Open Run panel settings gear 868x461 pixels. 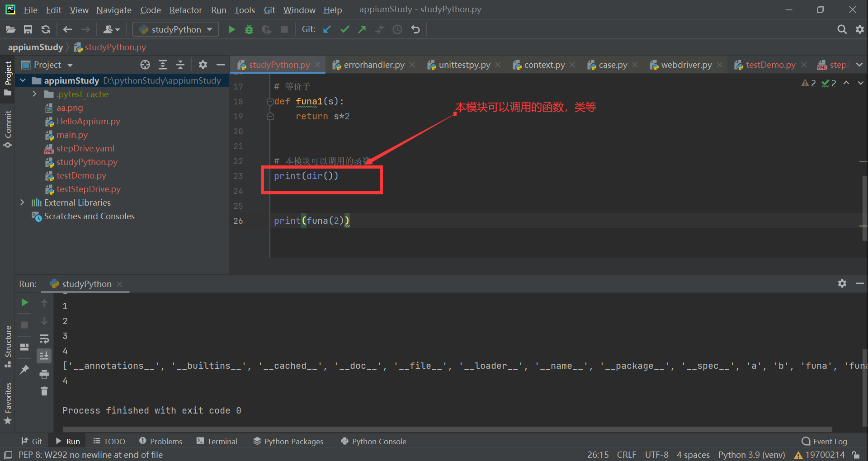pos(842,283)
